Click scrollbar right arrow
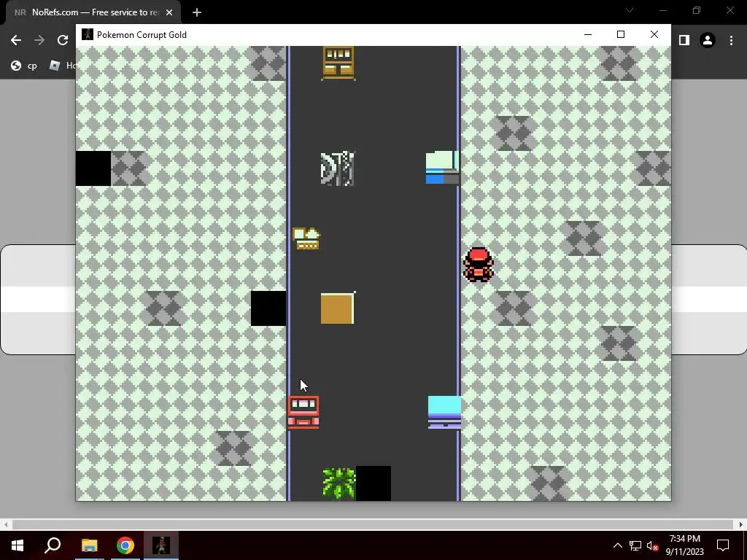Viewport: 747px width, 560px height. pos(741,524)
